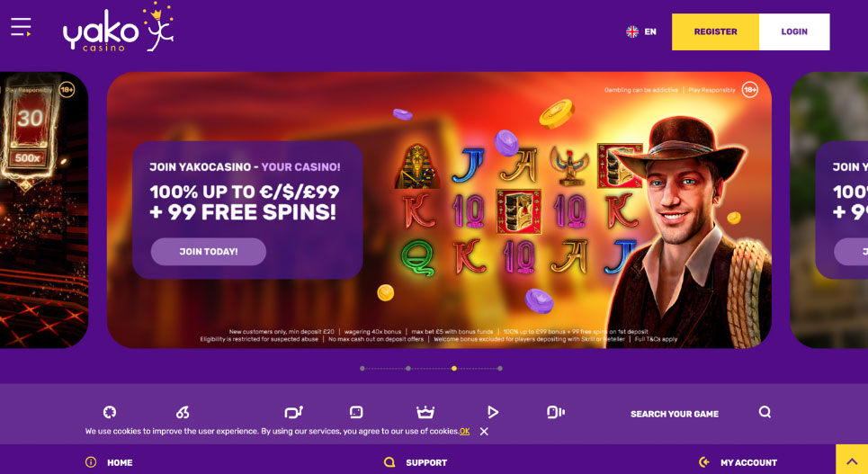The image size is (868, 474).
Task: Select the slot machine category icon
Action: tap(293, 412)
